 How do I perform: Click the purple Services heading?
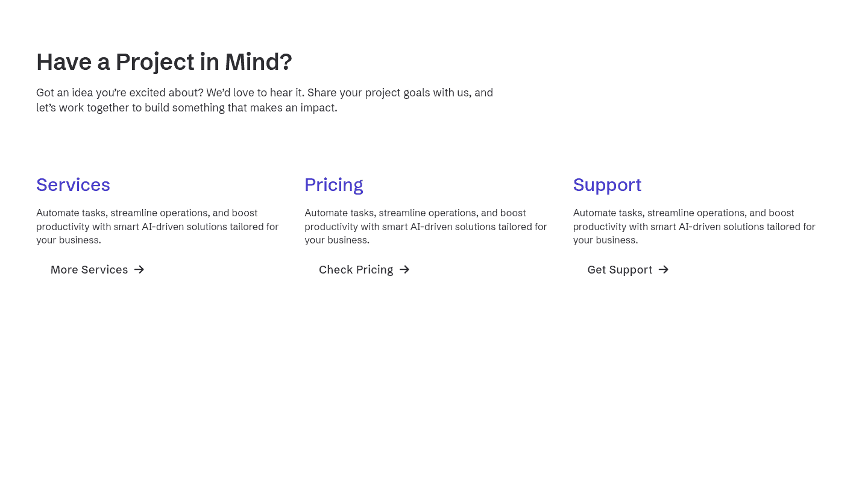(x=73, y=184)
